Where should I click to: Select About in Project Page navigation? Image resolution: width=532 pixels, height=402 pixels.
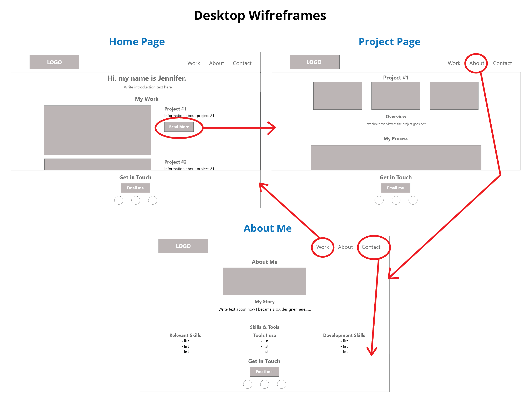(477, 63)
